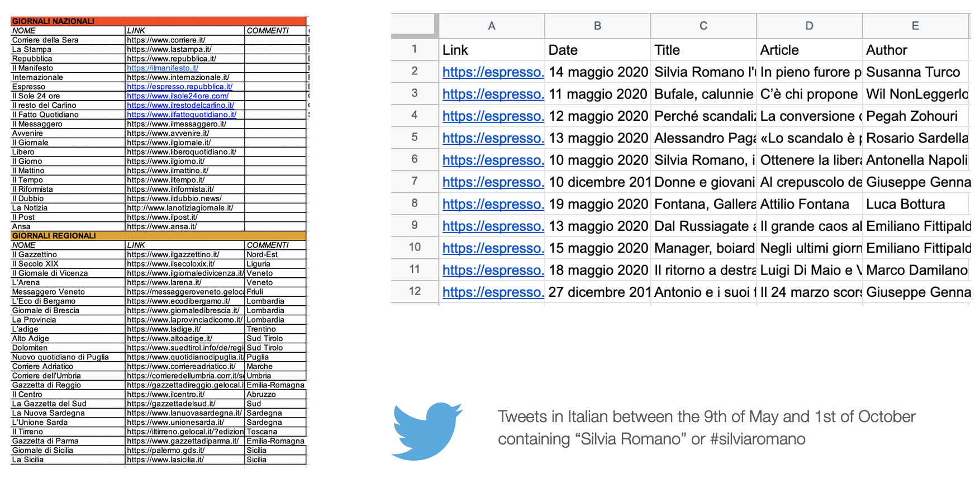The height and width of the screenshot is (483, 980).
Task: Click the 'Link' header cell in column A
Action: (x=492, y=50)
